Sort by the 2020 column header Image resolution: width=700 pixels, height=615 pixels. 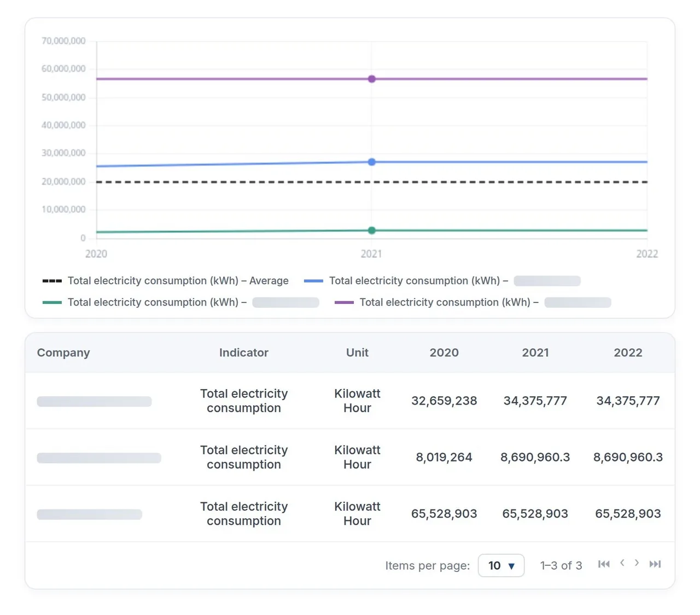(444, 353)
